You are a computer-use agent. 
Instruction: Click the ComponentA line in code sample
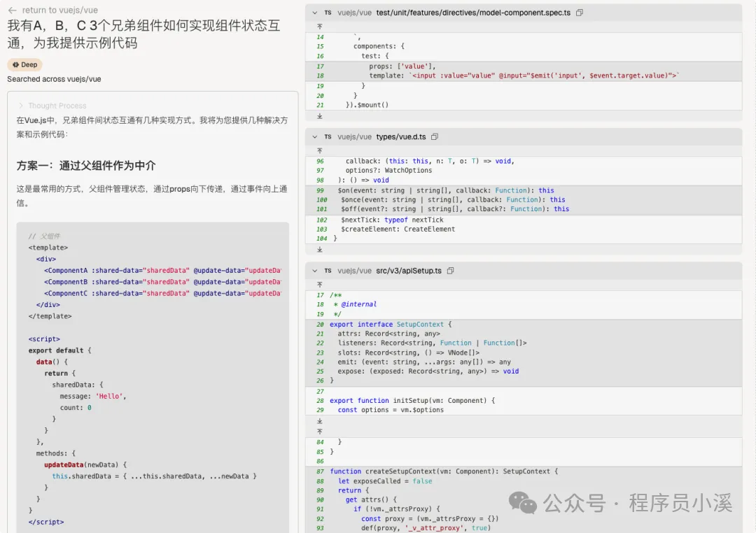(x=162, y=271)
